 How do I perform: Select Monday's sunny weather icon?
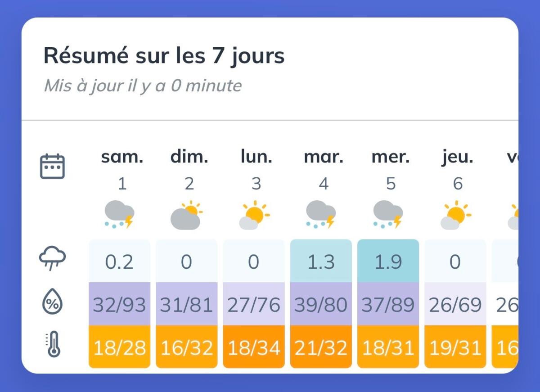coord(254,215)
